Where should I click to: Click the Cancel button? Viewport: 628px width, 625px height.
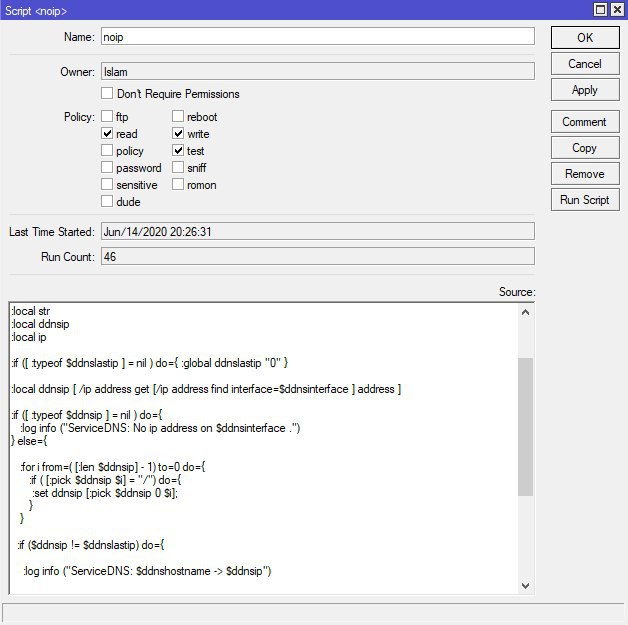pos(585,64)
